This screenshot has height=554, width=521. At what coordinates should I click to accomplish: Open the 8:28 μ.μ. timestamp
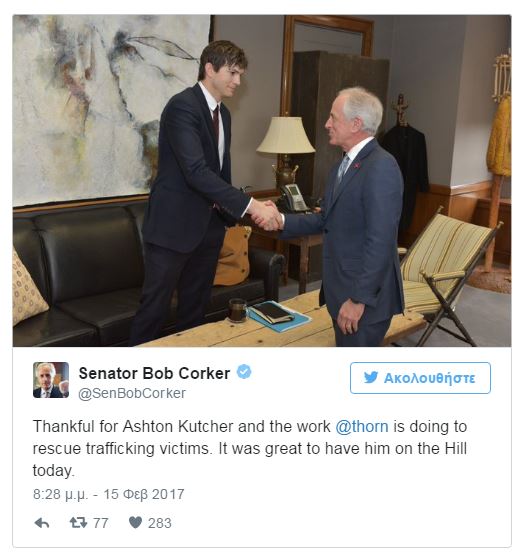tap(60, 494)
